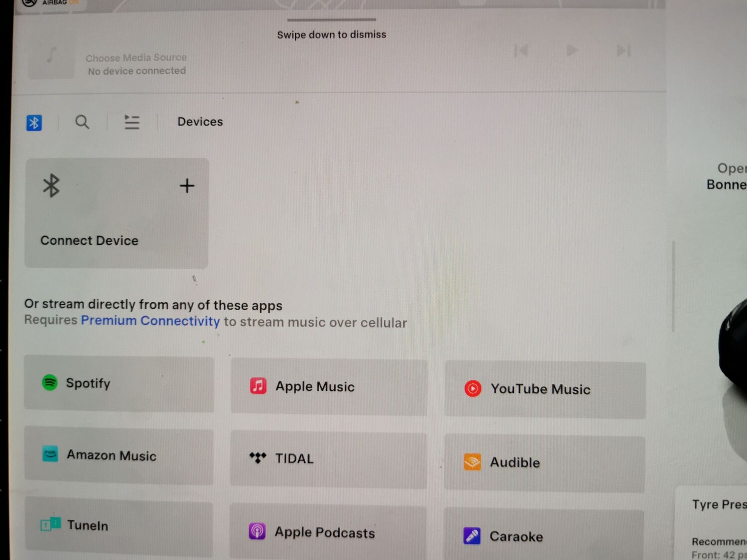Click the No device connected text
The width and height of the screenshot is (747, 560).
137,71
